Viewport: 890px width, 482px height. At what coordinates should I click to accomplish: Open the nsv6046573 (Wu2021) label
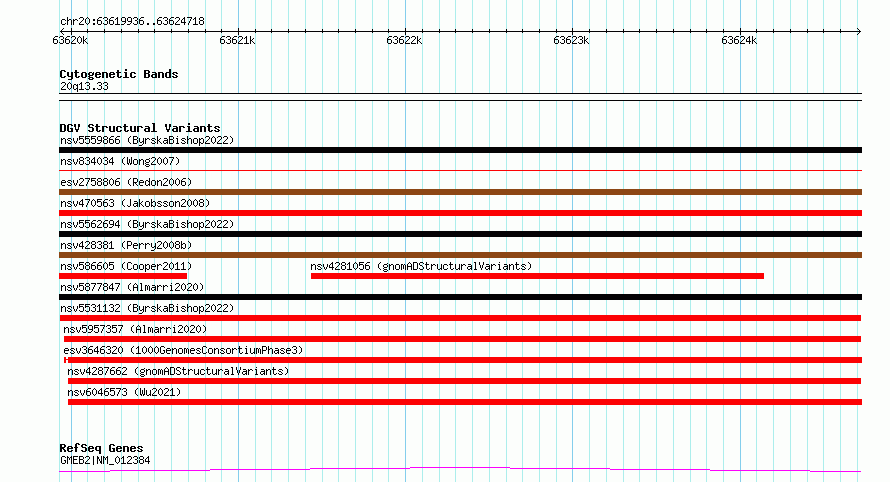[x=124, y=392]
